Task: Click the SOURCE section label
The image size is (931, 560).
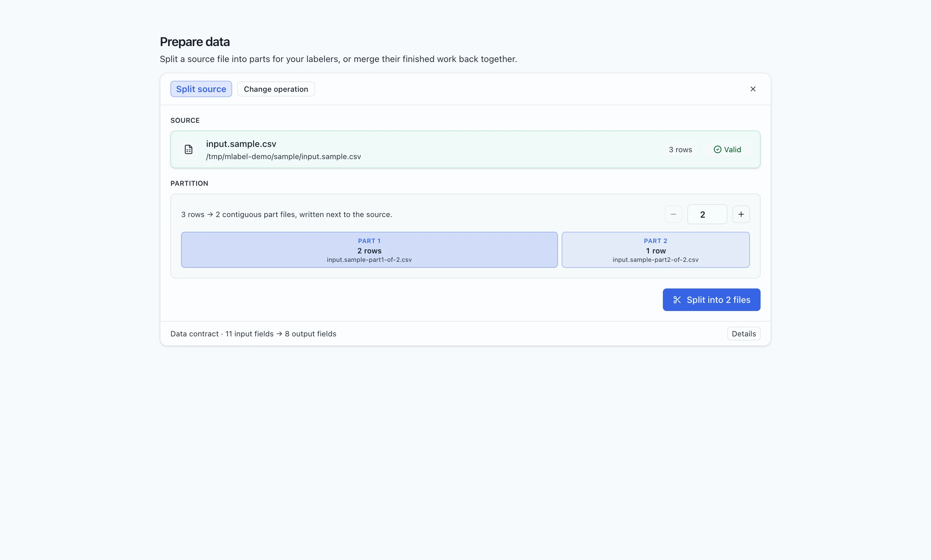Action: (x=185, y=120)
